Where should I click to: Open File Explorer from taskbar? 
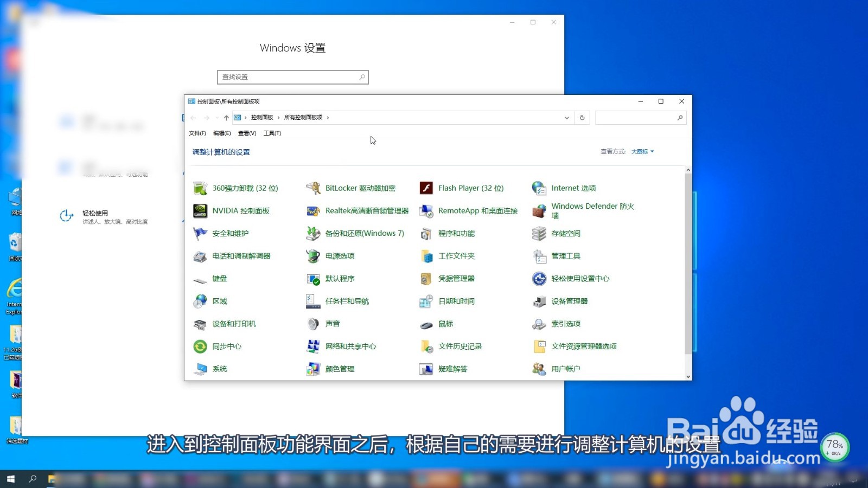[52, 479]
